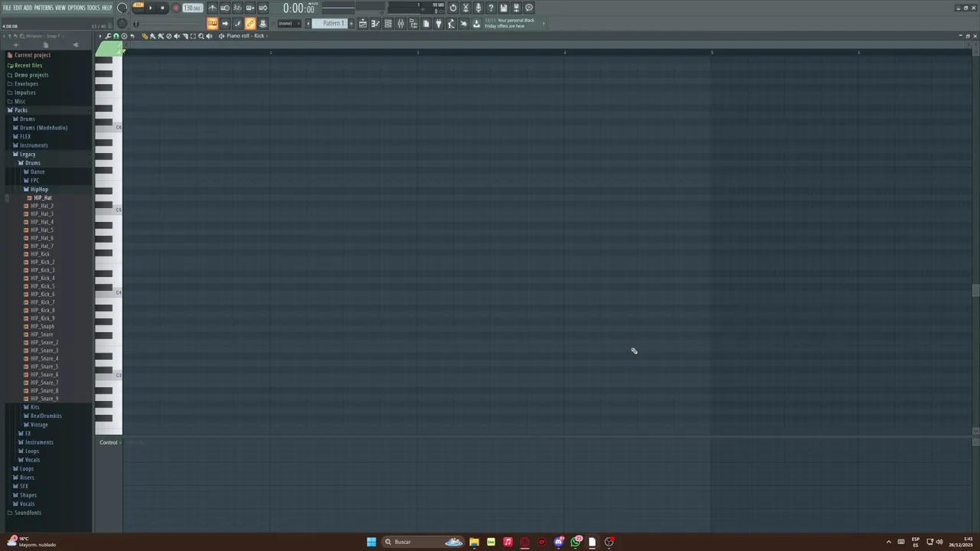Select the HIP_Hat_4 sample
This screenshot has height=551, width=980.
41,222
